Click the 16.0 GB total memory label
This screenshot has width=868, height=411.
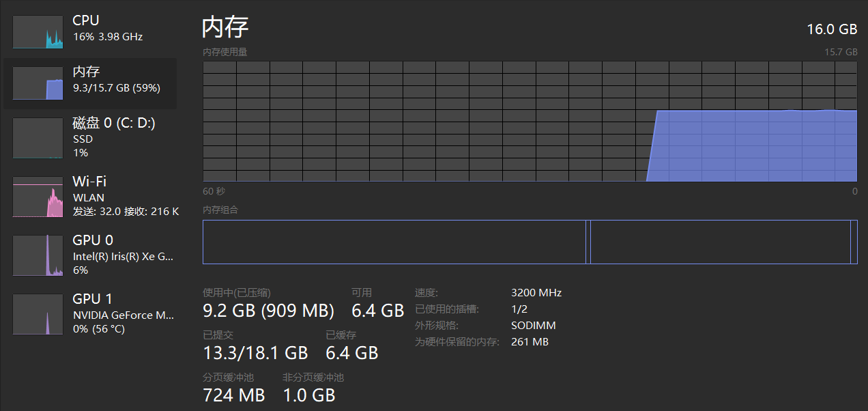tap(831, 29)
